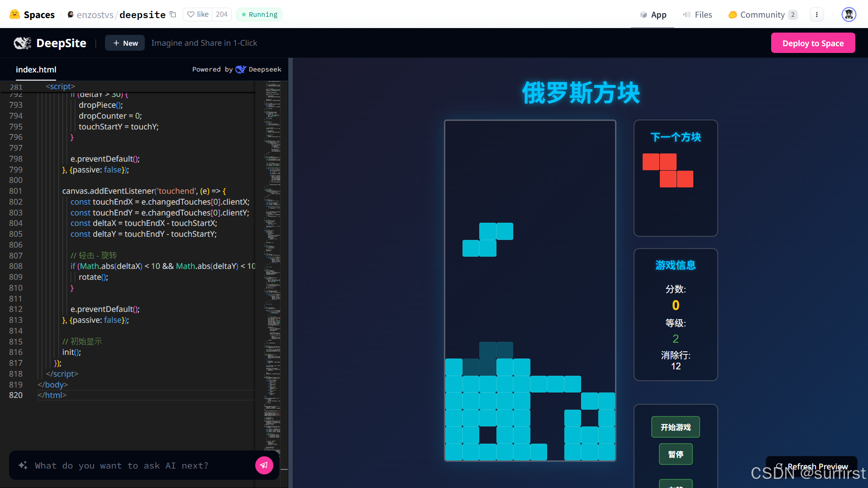
Task: Click the Deepseek whale logo
Action: tap(241, 69)
